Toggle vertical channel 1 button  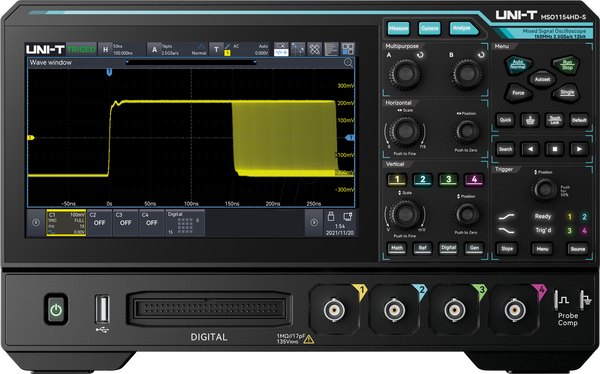coord(397,180)
